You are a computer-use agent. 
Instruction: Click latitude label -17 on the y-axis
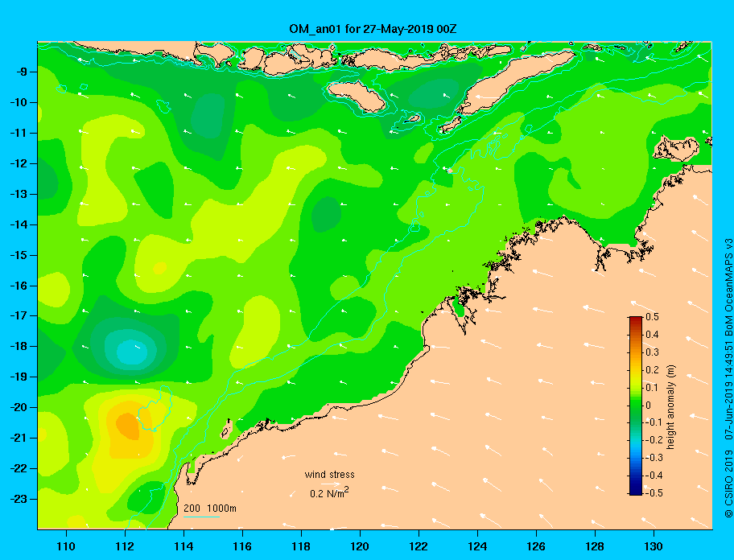[19, 315]
